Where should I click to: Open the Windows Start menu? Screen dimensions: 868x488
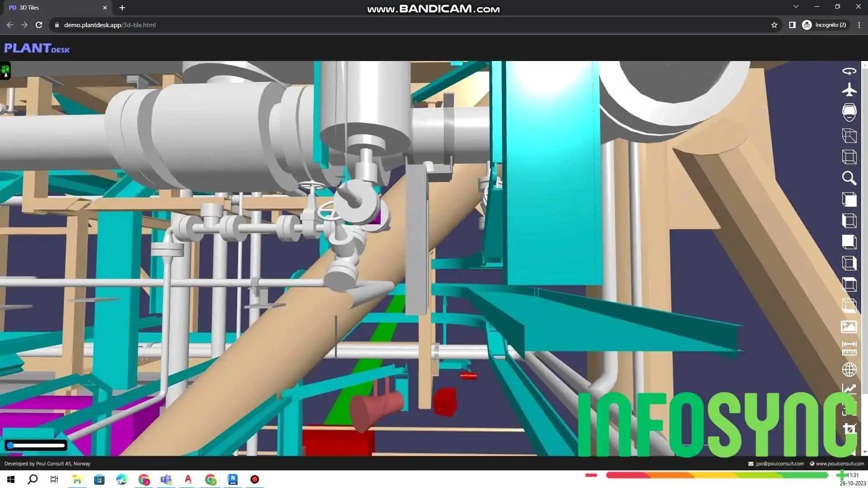[x=11, y=479]
